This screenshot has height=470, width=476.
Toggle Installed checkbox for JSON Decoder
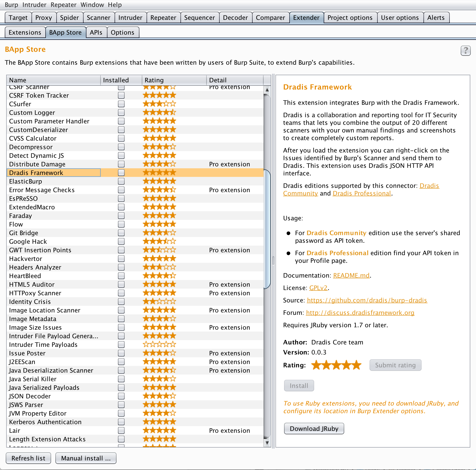[x=121, y=396]
